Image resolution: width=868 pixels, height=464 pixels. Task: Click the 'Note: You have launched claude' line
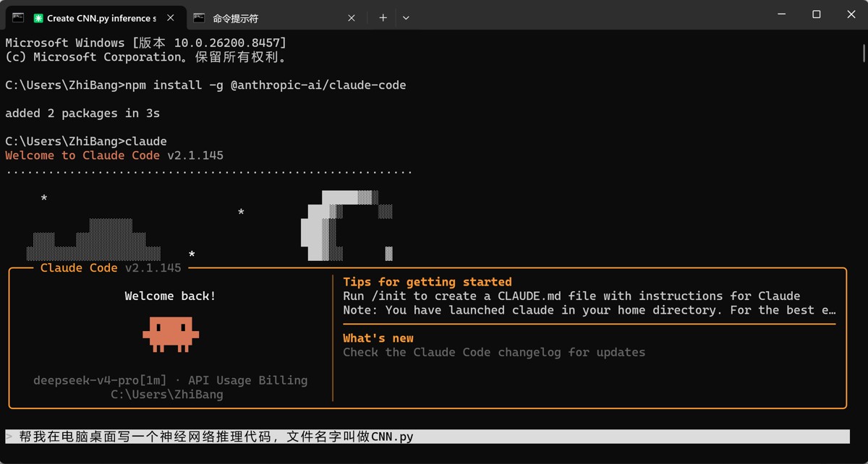590,310
